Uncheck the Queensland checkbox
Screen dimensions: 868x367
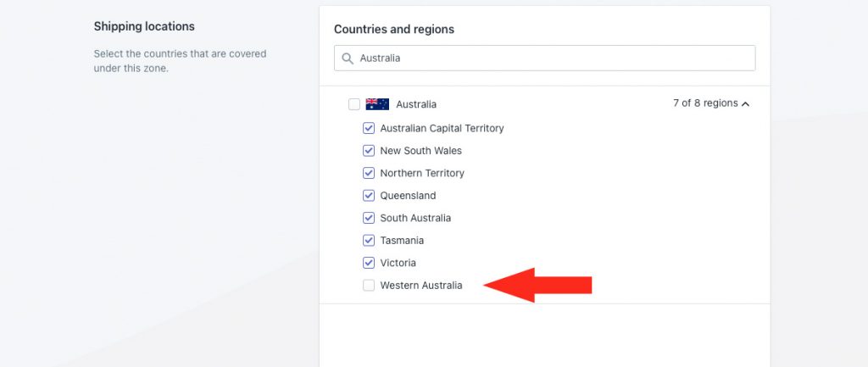pos(369,196)
